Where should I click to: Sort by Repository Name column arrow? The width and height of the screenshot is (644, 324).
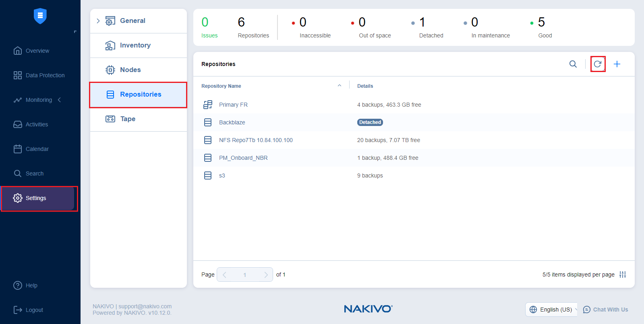(x=340, y=86)
